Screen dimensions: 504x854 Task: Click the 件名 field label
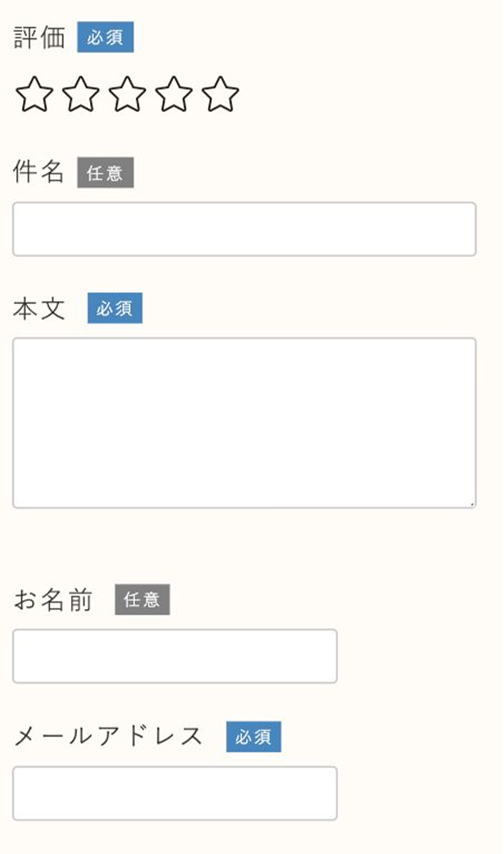point(39,173)
